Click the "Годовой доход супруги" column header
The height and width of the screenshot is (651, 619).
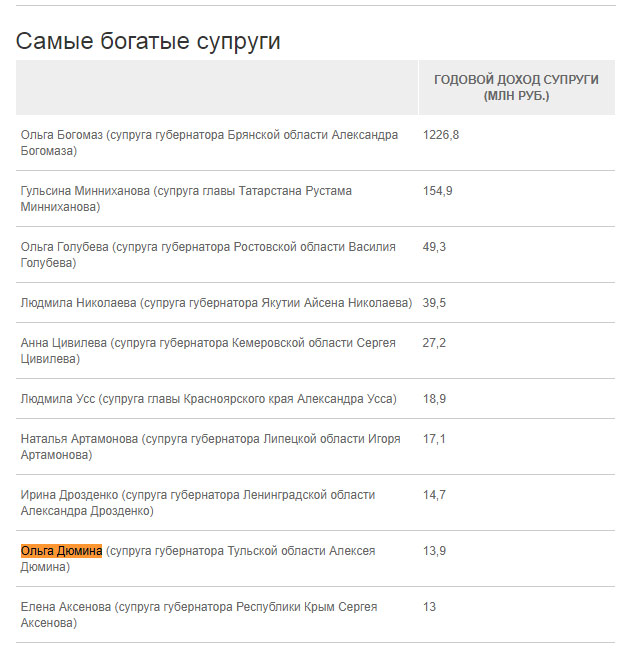[x=516, y=87]
